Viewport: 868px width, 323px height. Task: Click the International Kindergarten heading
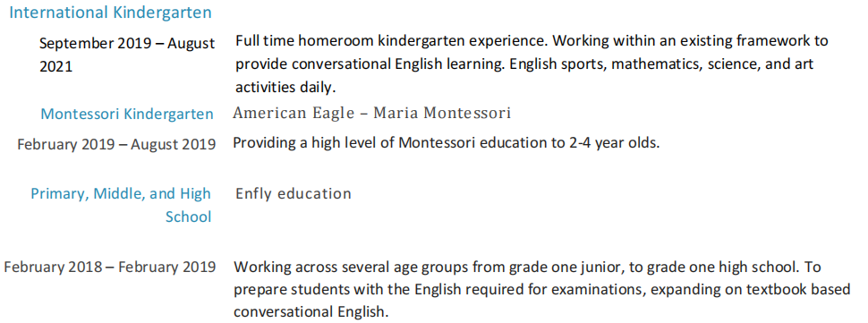pos(110,13)
